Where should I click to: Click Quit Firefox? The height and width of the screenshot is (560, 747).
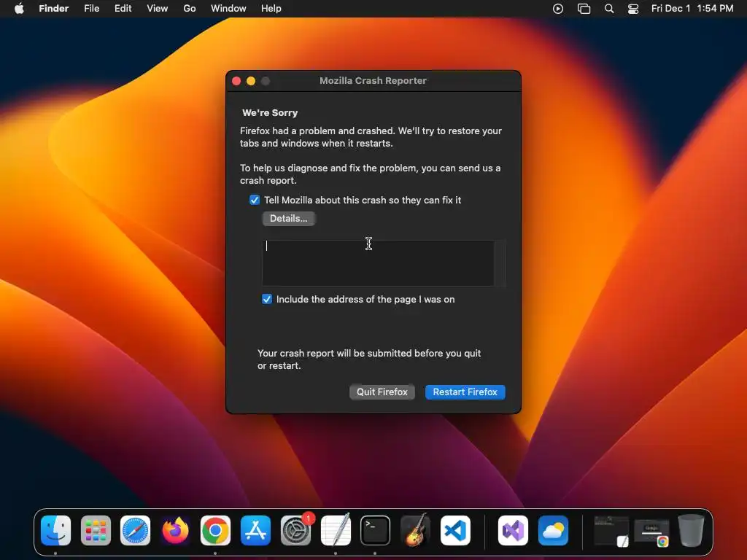pyautogui.click(x=382, y=392)
